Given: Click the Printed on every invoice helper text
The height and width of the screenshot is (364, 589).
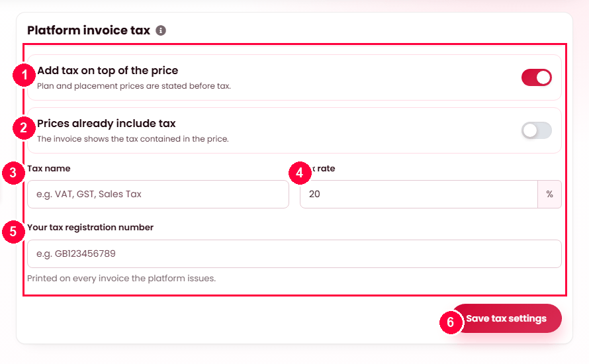Looking at the screenshot, I should tap(121, 279).
